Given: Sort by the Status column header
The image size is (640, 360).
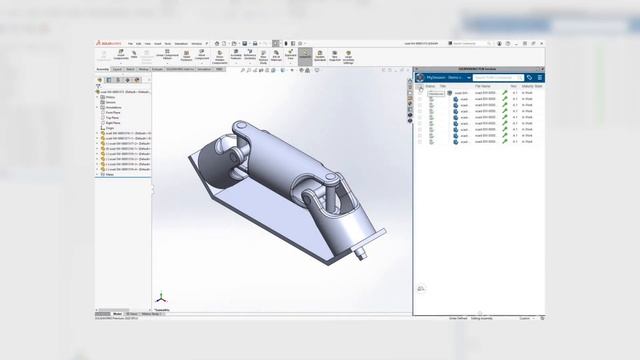Looking at the screenshot, I should 430,87.
